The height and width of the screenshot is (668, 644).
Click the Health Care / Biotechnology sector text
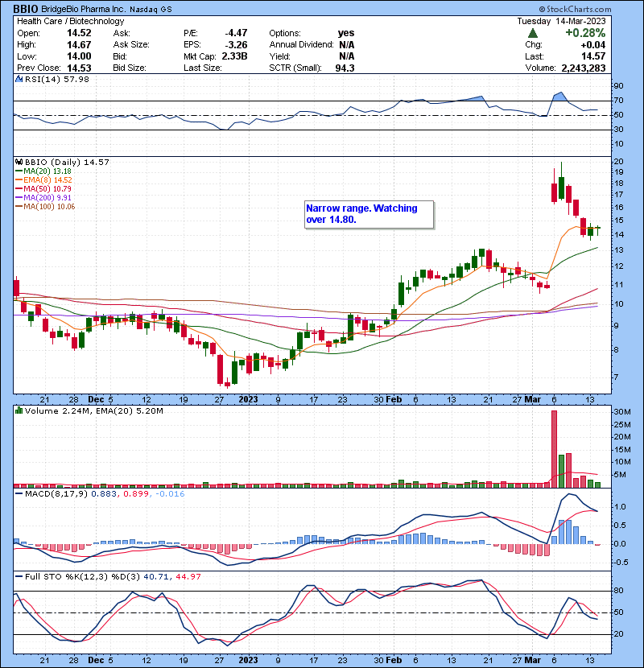click(x=71, y=21)
